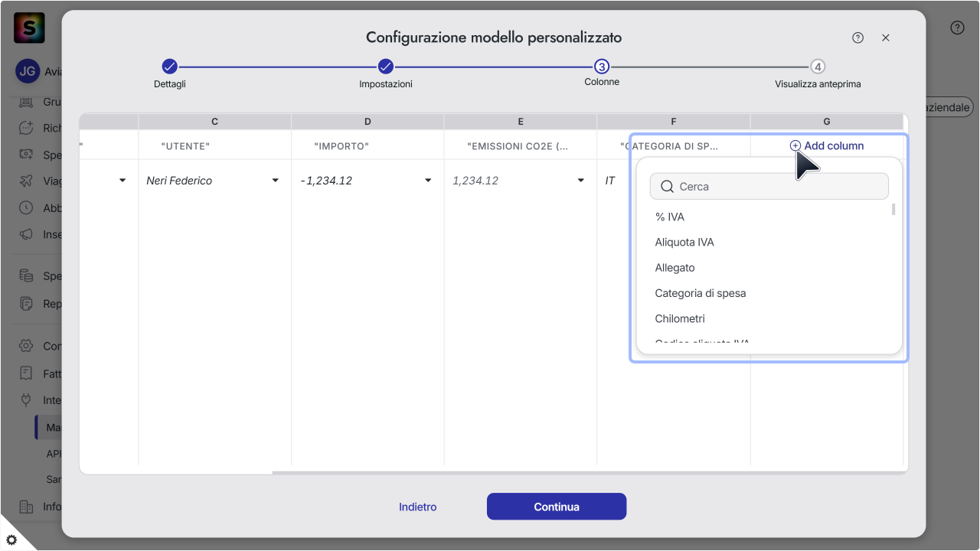
Task: Click the building icon beside Info
Action: pos(26,507)
